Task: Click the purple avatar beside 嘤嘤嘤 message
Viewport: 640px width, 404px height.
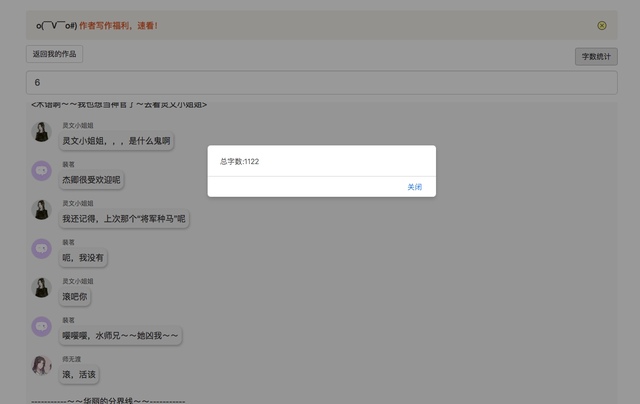Action: tap(41, 327)
